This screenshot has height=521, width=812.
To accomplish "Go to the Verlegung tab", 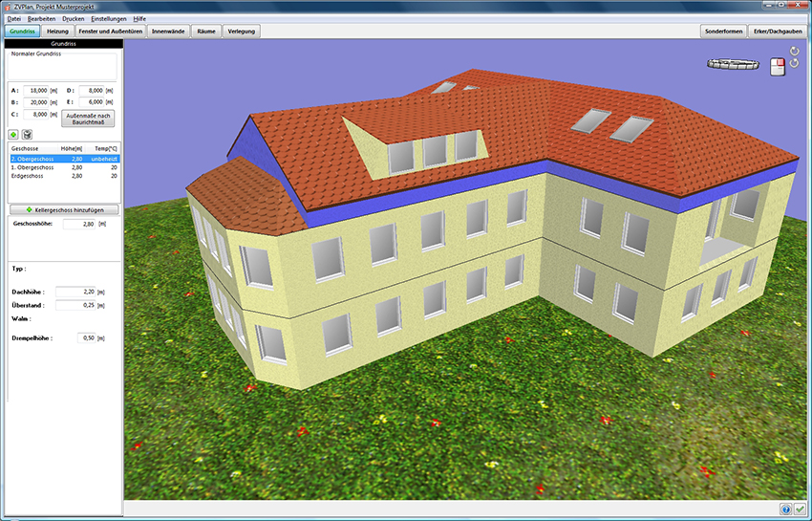I will tap(242, 32).
